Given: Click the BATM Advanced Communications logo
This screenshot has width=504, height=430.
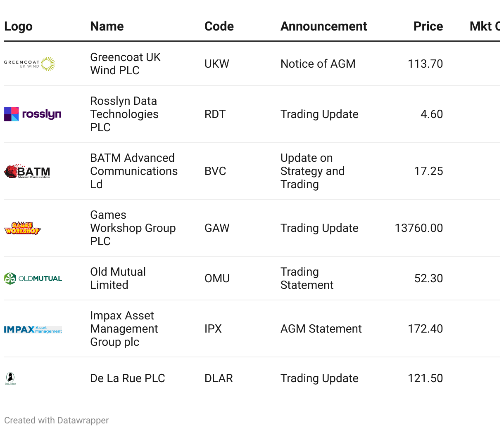Looking at the screenshot, I should [x=27, y=171].
